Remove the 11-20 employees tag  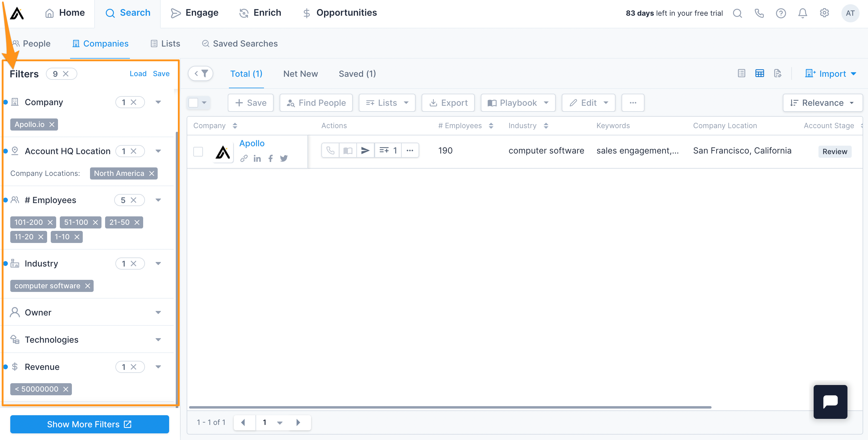(x=41, y=237)
